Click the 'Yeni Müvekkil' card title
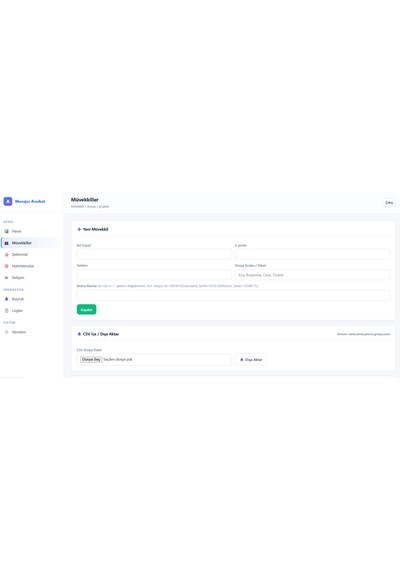The width and height of the screenshot is (400, 570). click(96, 229)
